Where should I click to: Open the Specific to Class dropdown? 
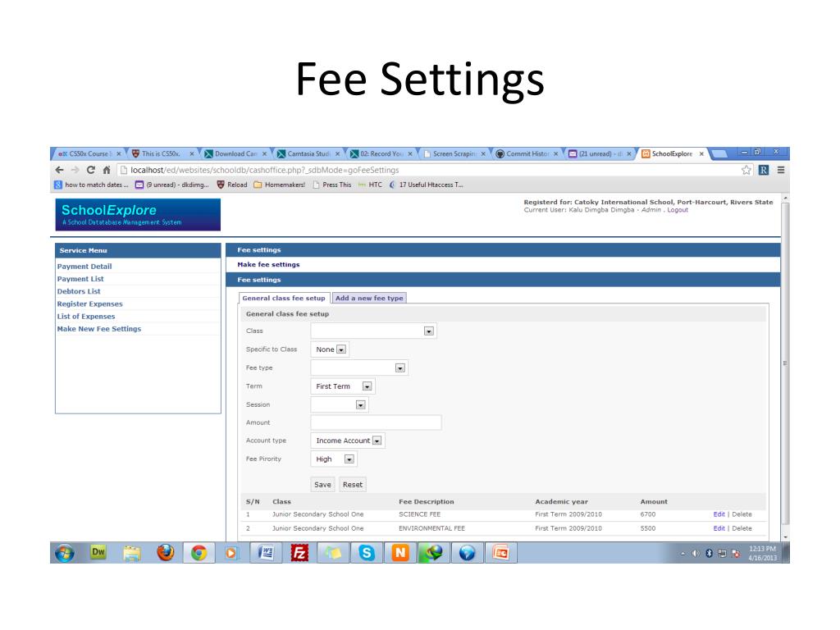pos(330,349)
